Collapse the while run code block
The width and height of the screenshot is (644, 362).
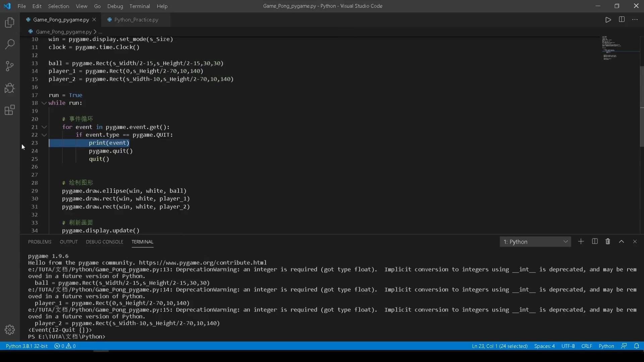(44, 103)
